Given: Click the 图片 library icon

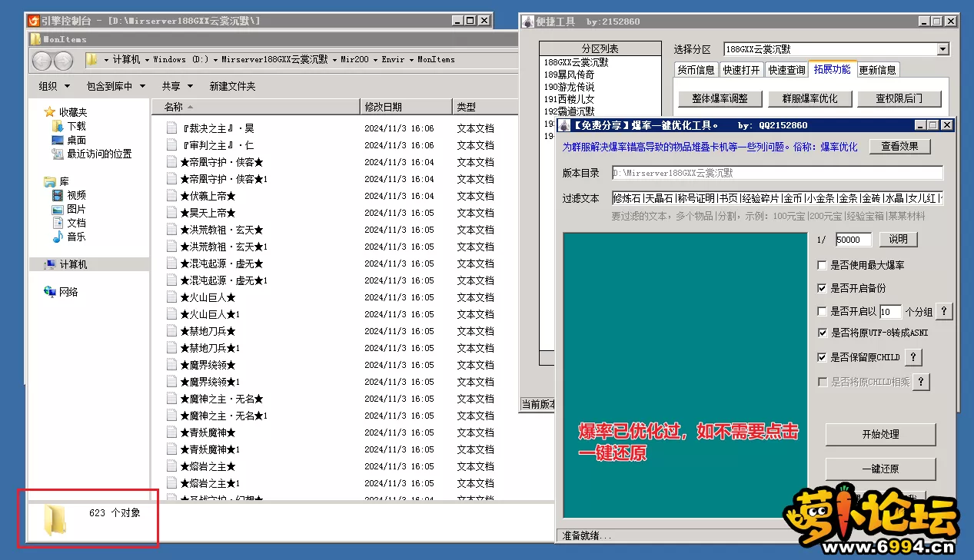Looking at the screenshot, I should coord(58,209).
